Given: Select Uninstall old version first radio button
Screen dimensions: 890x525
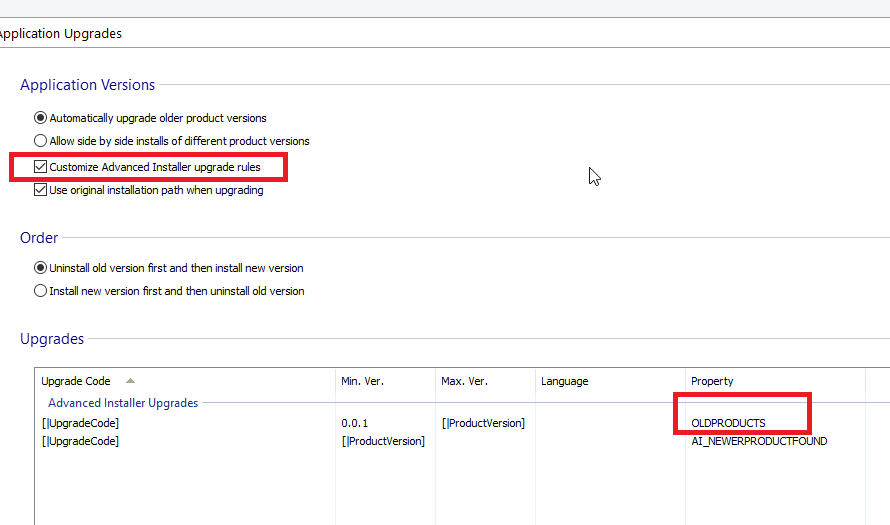Looking at the screenshot, I should tap(41, 268).
